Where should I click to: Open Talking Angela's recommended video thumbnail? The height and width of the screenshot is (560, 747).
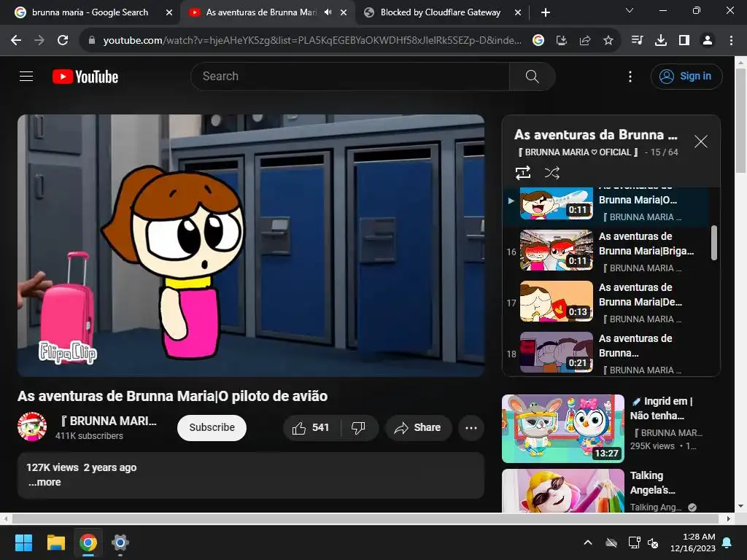click(563, 491)
